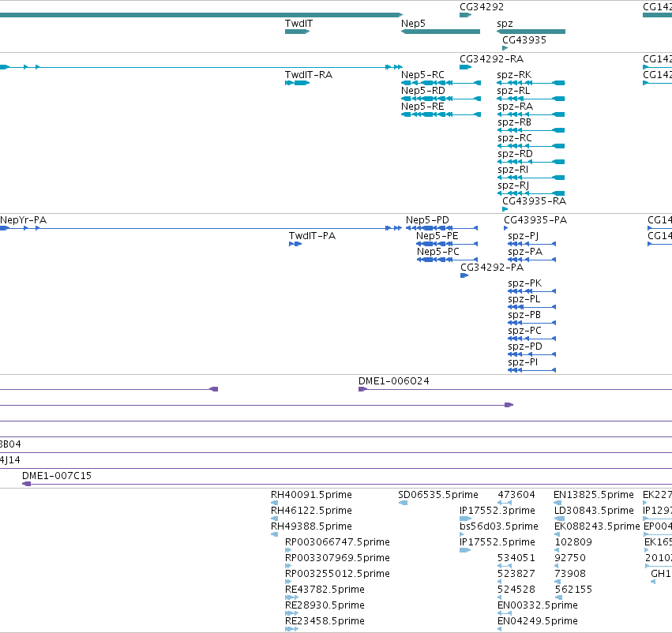Open the TwdlT-PA protein label
The image size is (672, 633).
coord(312,235)
